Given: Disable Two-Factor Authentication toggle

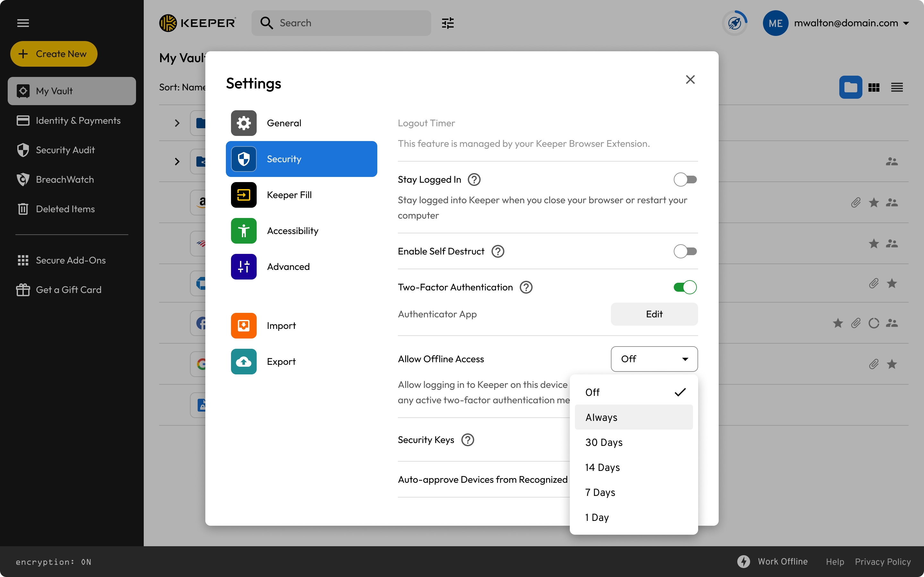Looking at the screenshot, I should (685, 287).
